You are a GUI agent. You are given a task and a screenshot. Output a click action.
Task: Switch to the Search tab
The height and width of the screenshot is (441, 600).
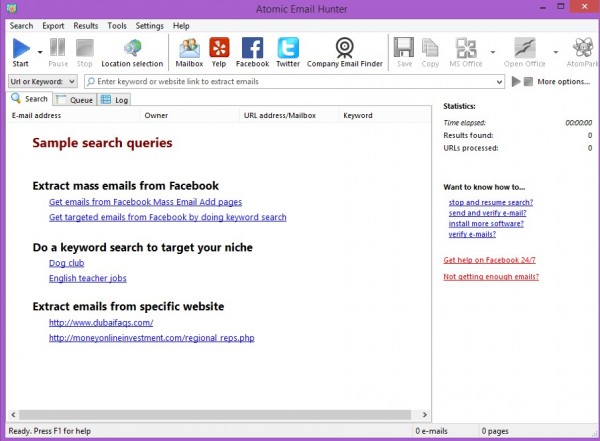pos(29,99)
